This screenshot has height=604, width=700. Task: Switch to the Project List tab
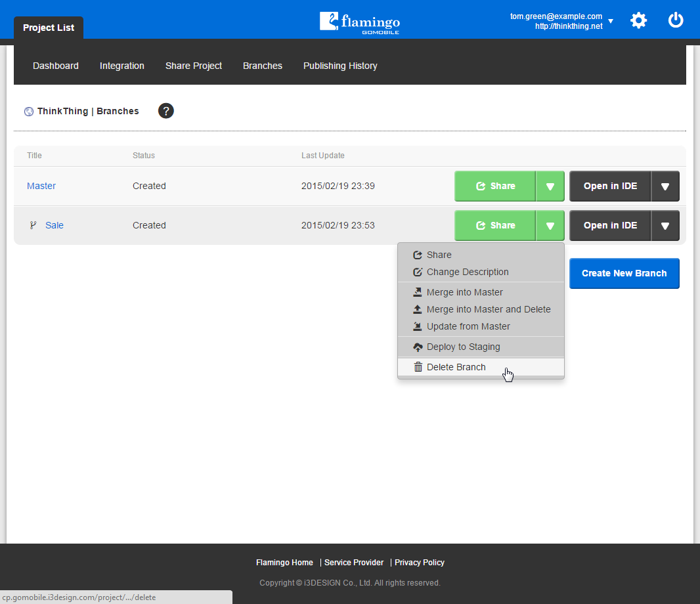(49, 28)
